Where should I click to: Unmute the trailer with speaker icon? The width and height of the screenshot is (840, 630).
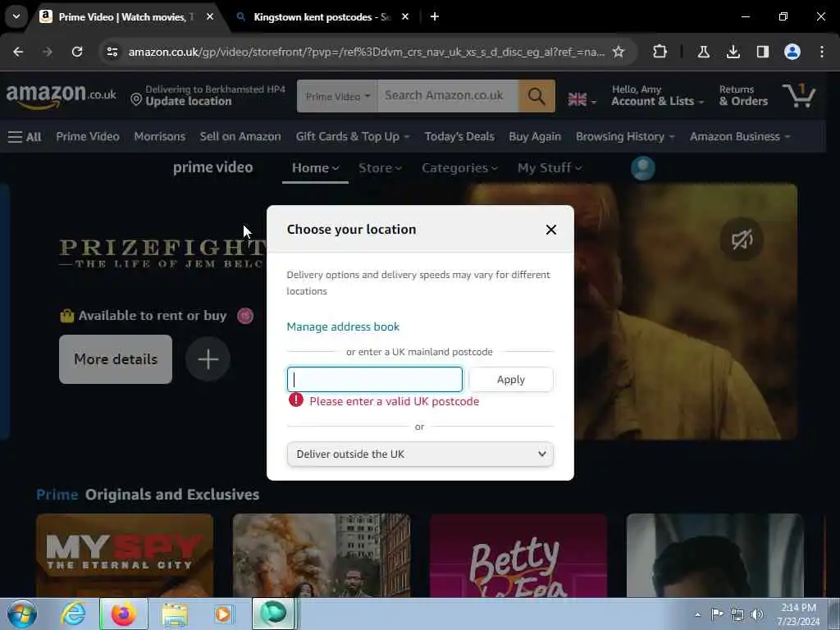click(x=742, y=239)
